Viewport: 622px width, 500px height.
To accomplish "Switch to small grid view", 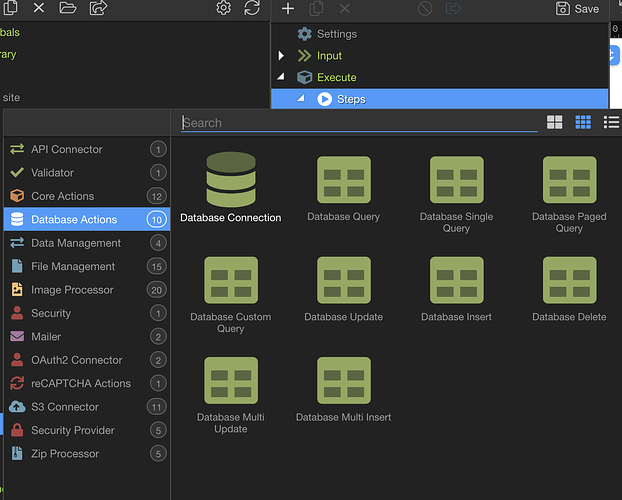I will [583, 122].
